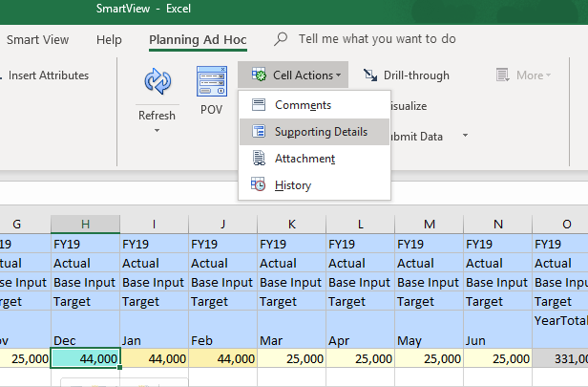Click the Tell me what you want field
The image size is (588, 387).
pos(377,38)
